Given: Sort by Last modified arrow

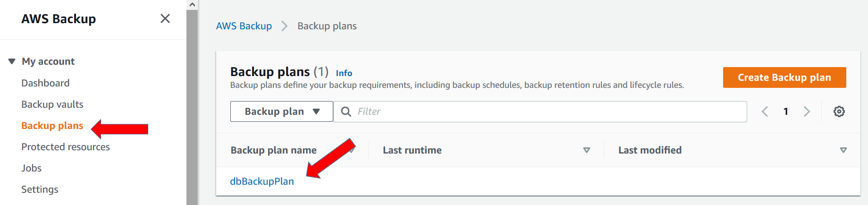Looking at the screenshot, I should click(843, 150).
